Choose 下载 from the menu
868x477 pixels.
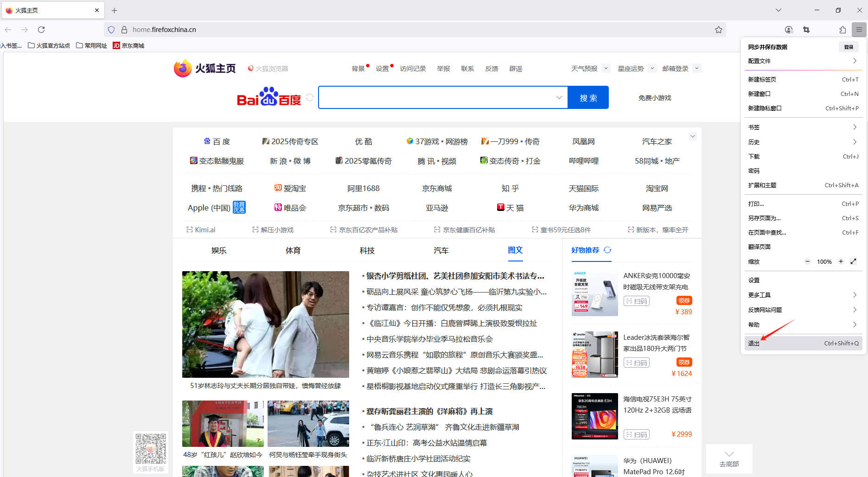click(x=803, y=156)
